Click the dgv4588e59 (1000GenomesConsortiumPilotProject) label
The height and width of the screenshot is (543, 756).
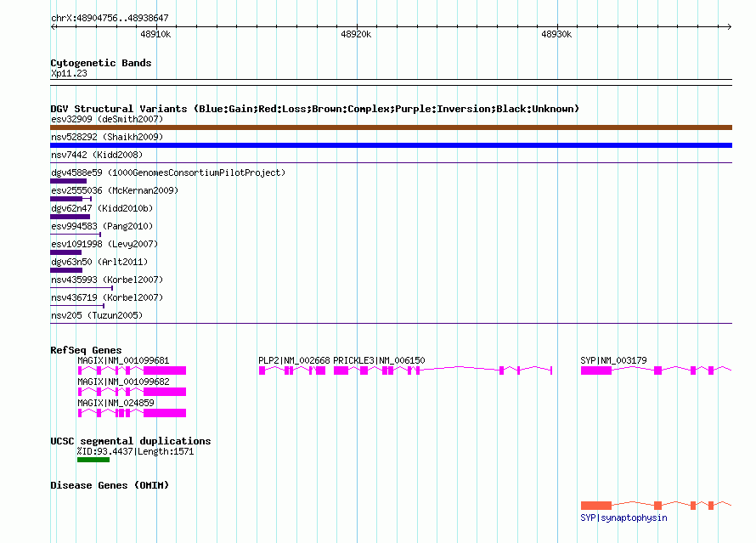point(168,173)
